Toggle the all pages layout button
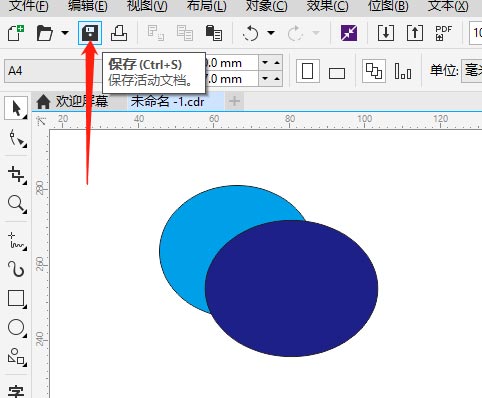This screenshot has width=482, height=398. coord(374,71)
